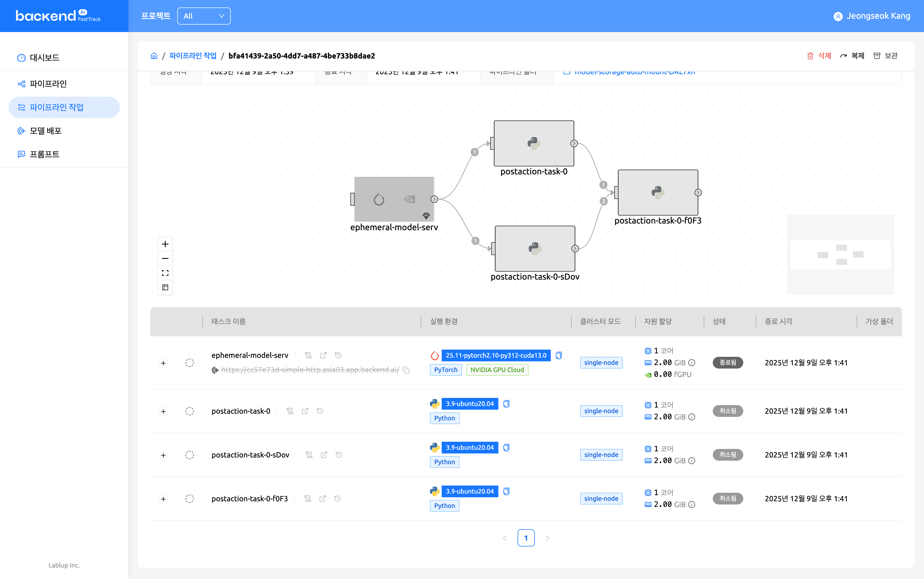Click memory info icon in postaction-task-0-f0F3 row
This screenshot has width=924, height=579.
tap(692, 505)
